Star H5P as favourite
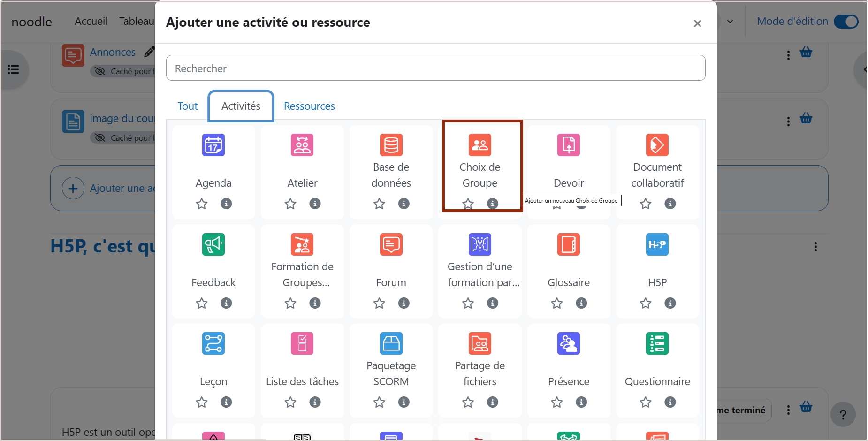The width and height of the screenshot is (868, 441). 646,303
